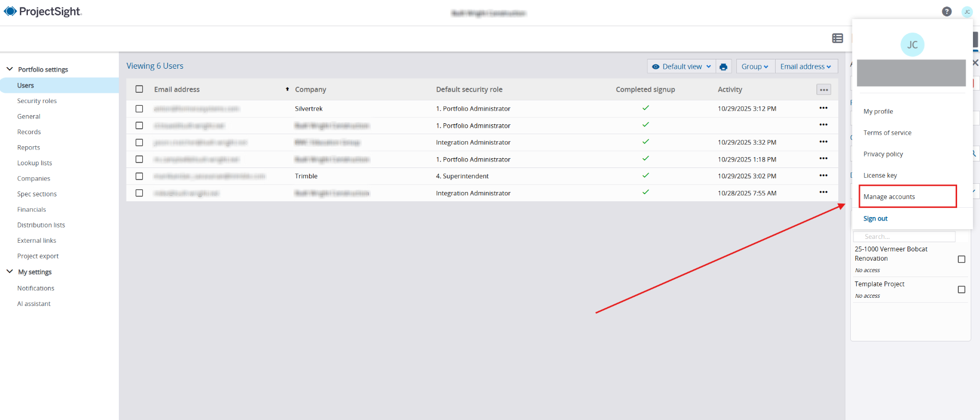Select checkbox for Silvertrek user row
Viewport: 980px width, 420px height.
click(x=140, y=109)
